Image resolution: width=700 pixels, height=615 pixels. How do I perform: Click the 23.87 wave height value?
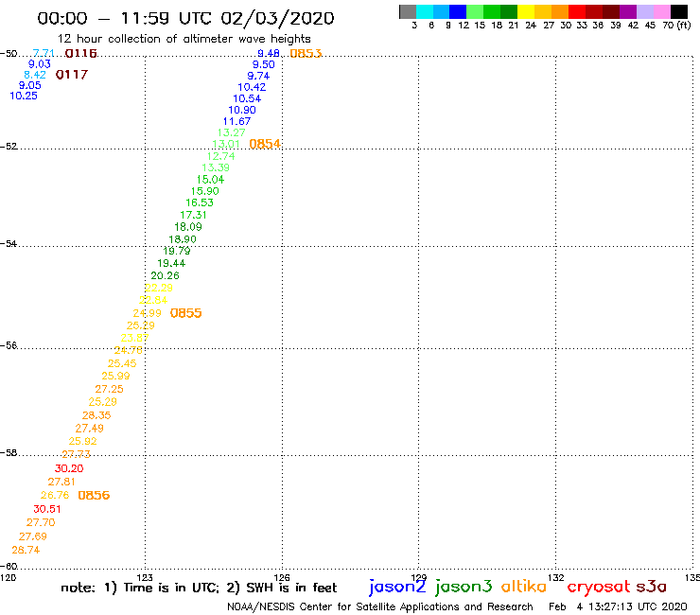coord(135,338)
